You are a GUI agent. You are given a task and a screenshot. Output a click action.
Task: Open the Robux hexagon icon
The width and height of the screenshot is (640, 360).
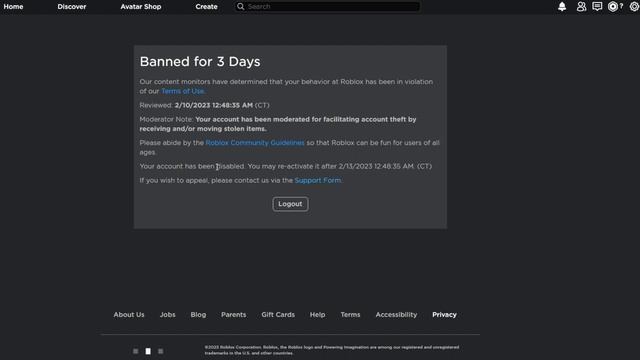click(613, 7)
